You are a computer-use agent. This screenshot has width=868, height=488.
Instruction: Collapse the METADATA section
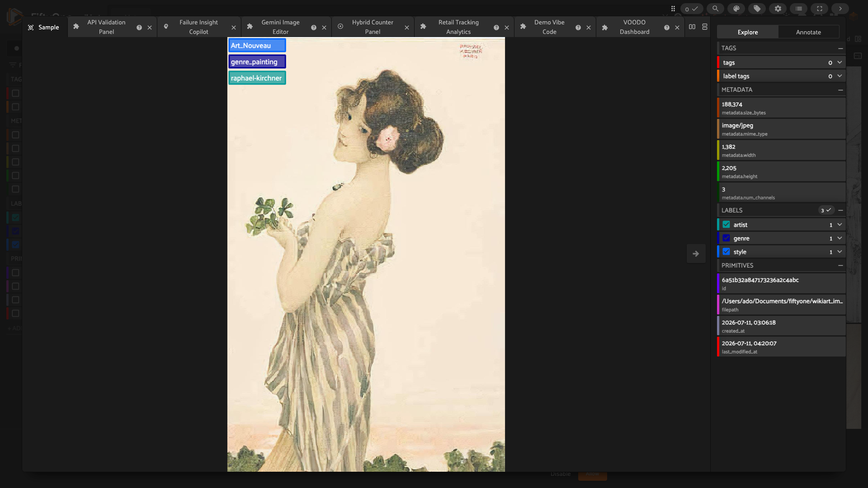840,90
